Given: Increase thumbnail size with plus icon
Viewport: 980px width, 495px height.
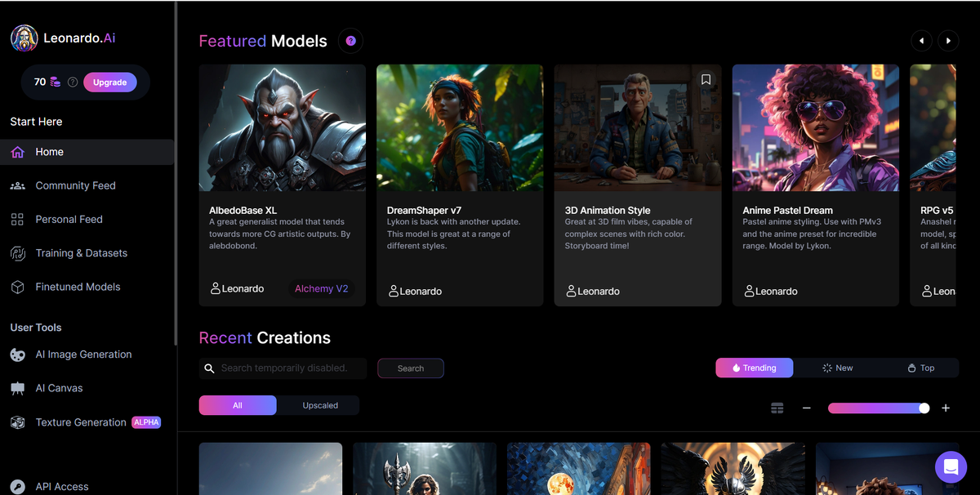Looking at the screenshot, I should pos(946,408).
